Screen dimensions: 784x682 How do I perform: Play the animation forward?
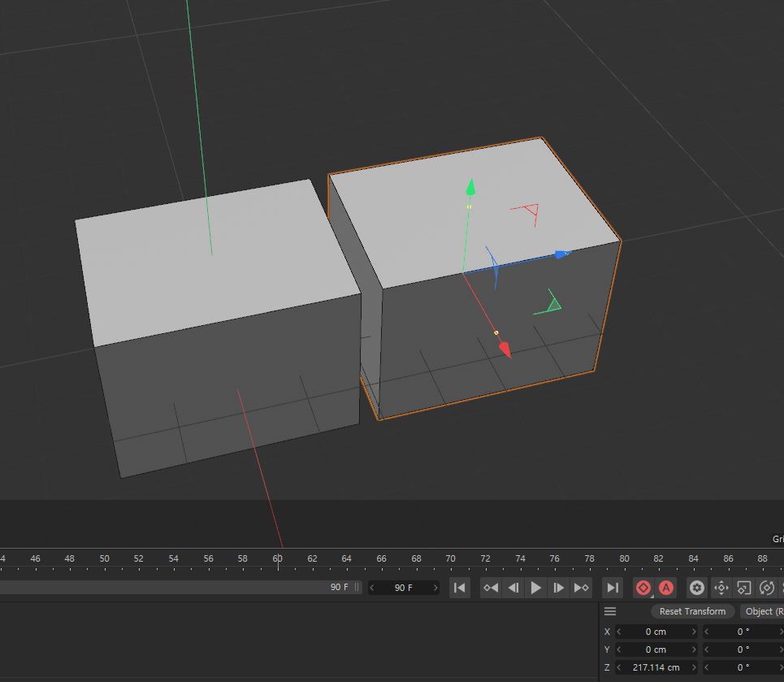tap(536, 588)
